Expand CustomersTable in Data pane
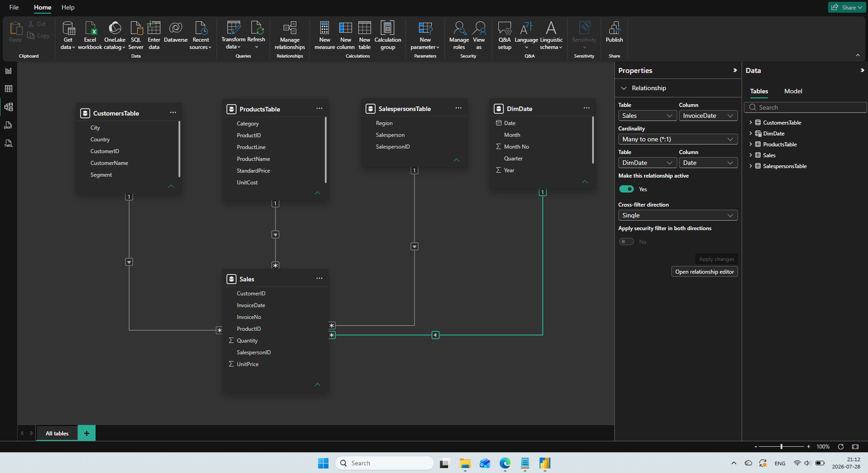Image resolution: width=868 pixels, height=473 pixels. 751,123
